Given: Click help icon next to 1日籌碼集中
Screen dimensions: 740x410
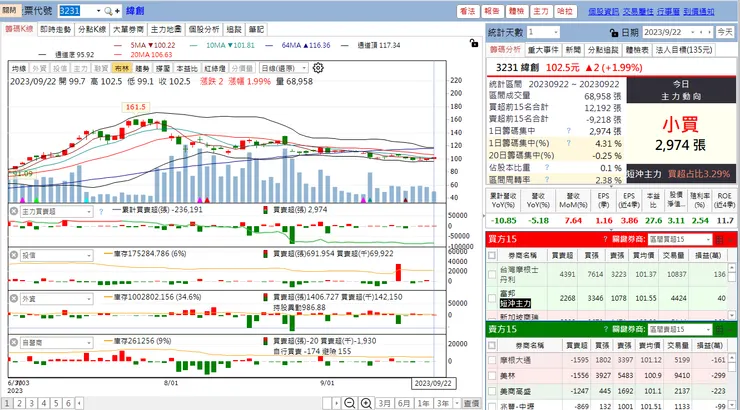Looking at the screenshot, I should tap(569, 131).
